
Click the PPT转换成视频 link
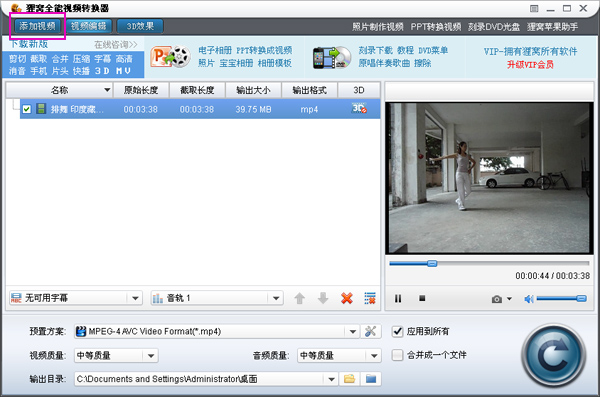264,50
